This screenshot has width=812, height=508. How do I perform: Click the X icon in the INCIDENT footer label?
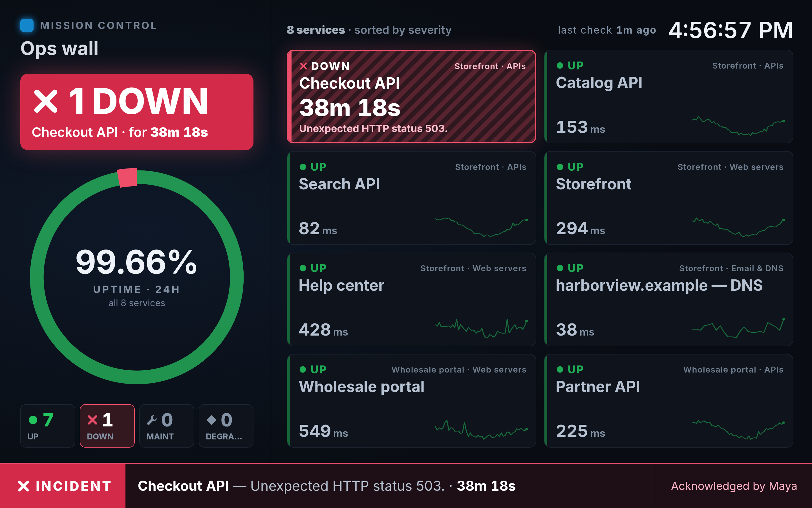(23, 486)
